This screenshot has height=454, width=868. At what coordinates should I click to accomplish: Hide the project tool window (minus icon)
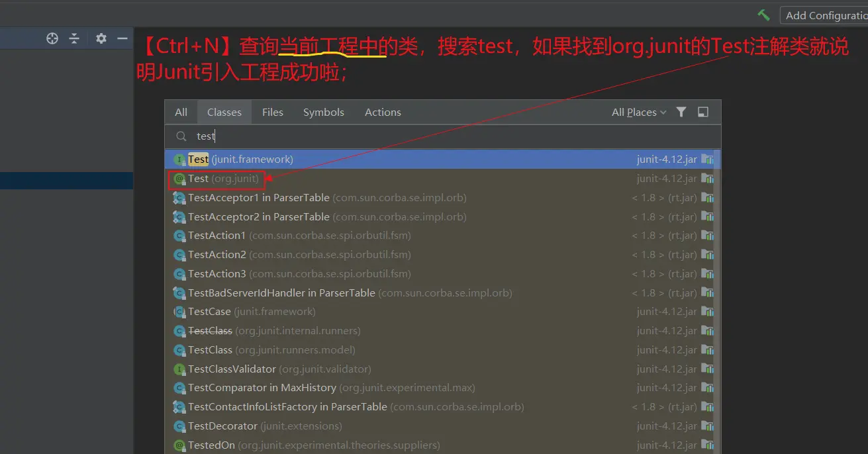[122, 38]
